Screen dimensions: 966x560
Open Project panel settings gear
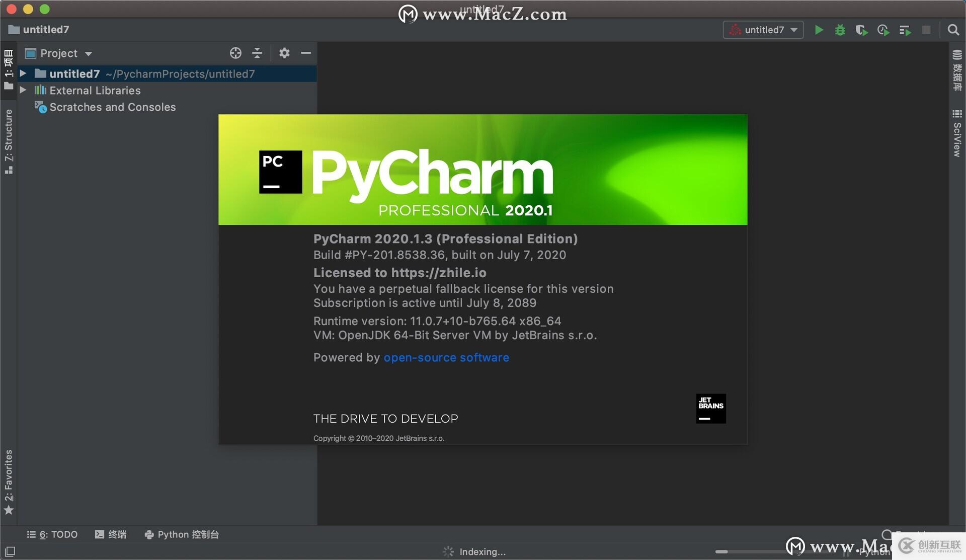pos(284,53)
